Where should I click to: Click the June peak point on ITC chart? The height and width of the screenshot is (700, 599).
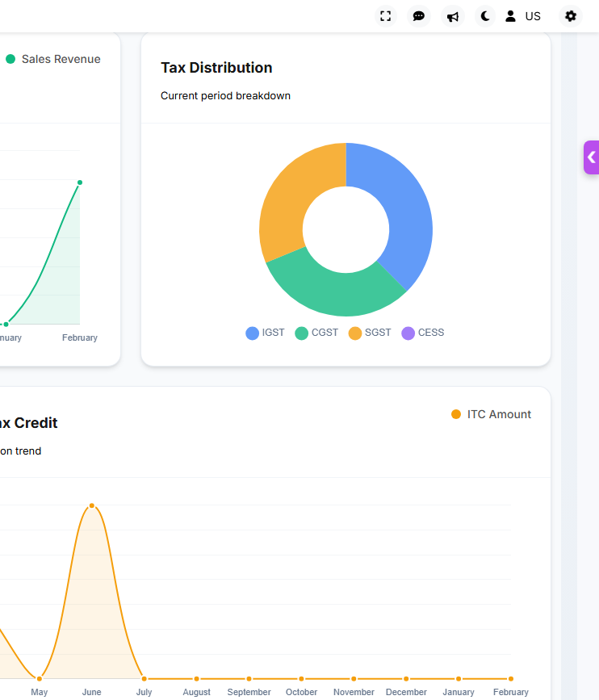(92, 505)
